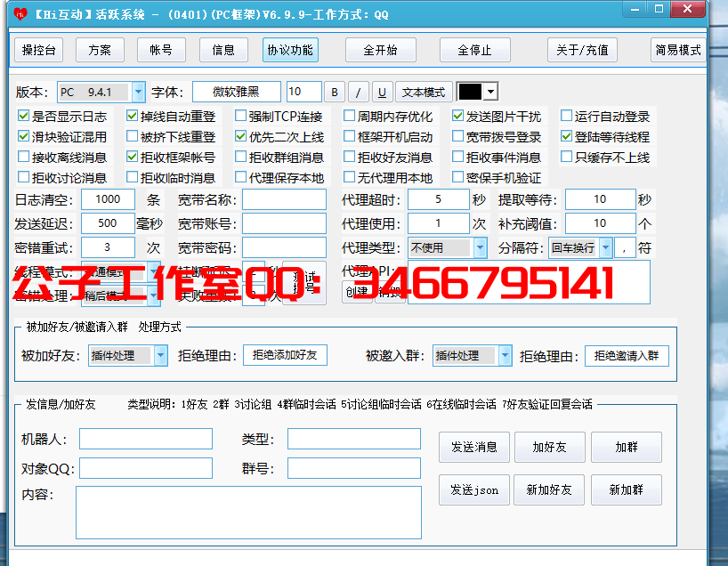Check 宽带拨号登录
The image size is (728, 566).
tap(457, 136)
